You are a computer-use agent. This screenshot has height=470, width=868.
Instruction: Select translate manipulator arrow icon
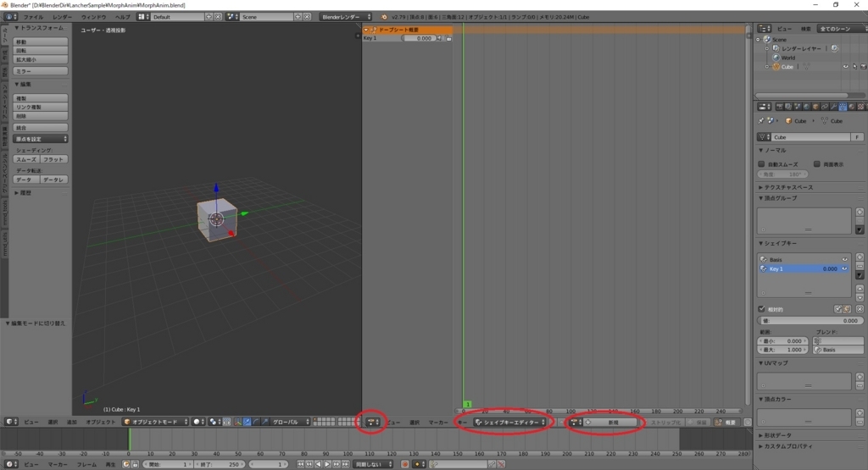[x=247, y=422]
